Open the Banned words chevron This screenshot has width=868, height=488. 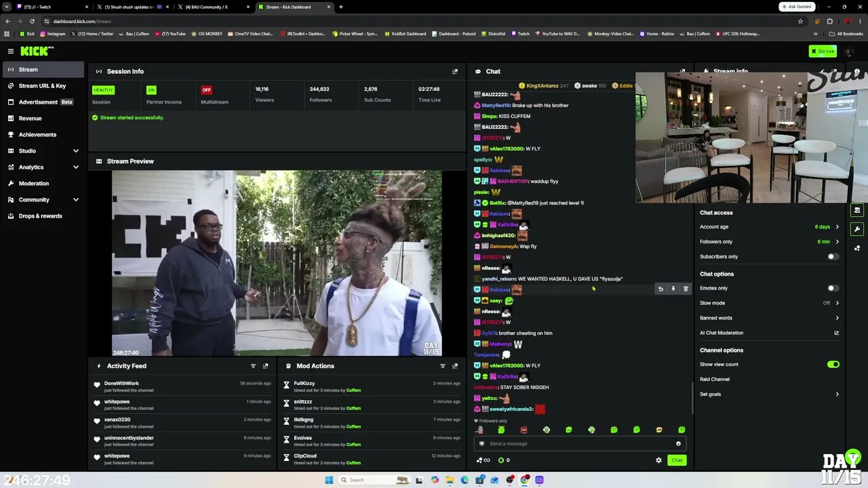(837, 318)
